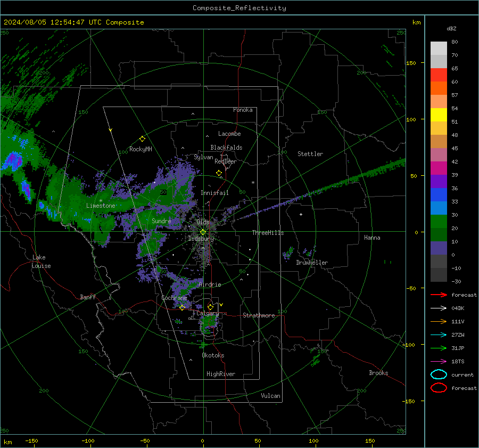Select the cyan 27ZW arrow icon
Viewport: 479px width, 448px height.
439,335
